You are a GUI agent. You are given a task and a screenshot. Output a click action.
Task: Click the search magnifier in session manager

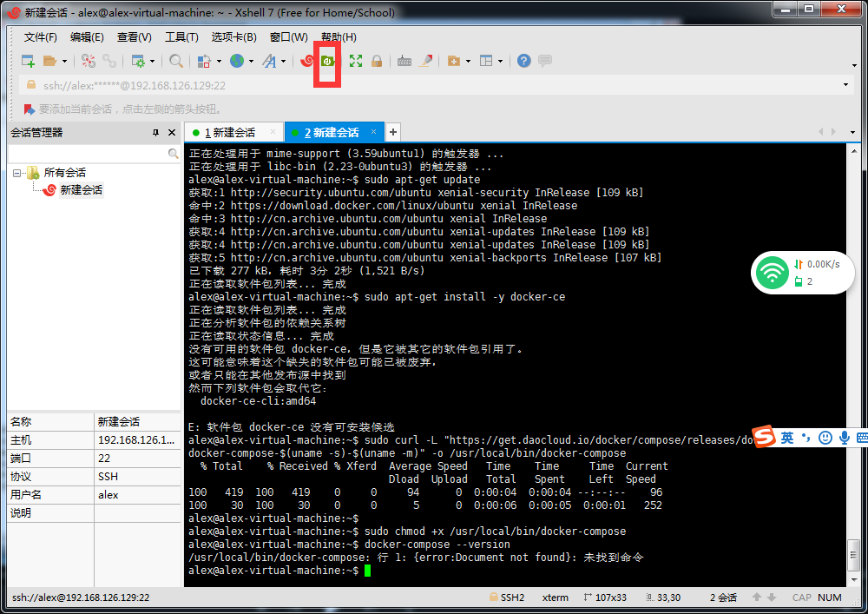click(x=174, y=154)
